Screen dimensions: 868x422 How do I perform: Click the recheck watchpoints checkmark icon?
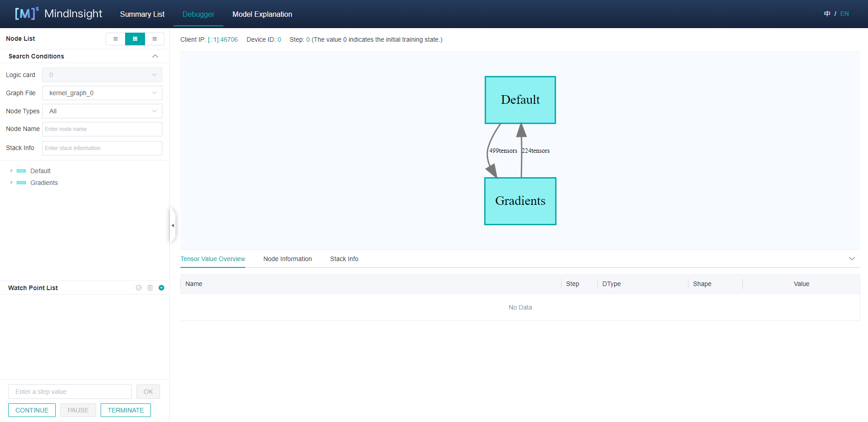coord(139,288)
